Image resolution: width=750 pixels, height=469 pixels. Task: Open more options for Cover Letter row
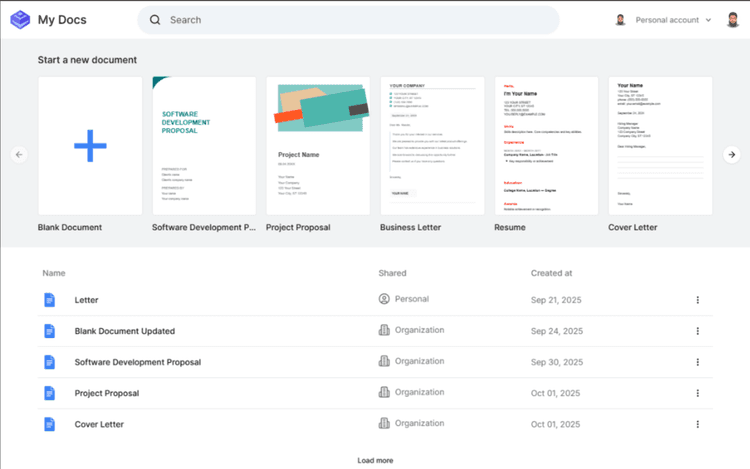click(697, 424)
